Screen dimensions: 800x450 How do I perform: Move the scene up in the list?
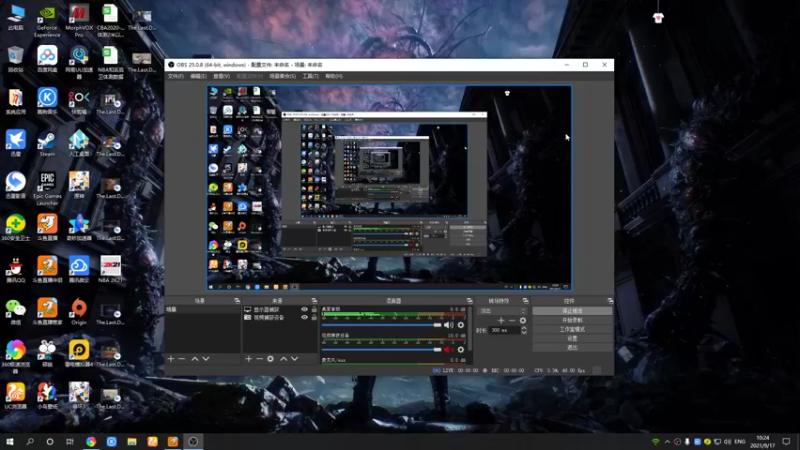(194, 359)
